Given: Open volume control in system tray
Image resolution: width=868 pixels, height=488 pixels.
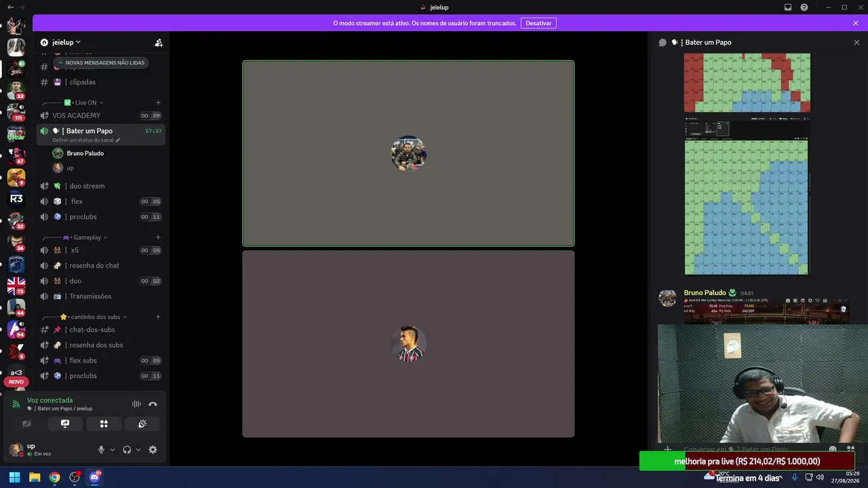Looking at the screenshot, I should point(820,477).
